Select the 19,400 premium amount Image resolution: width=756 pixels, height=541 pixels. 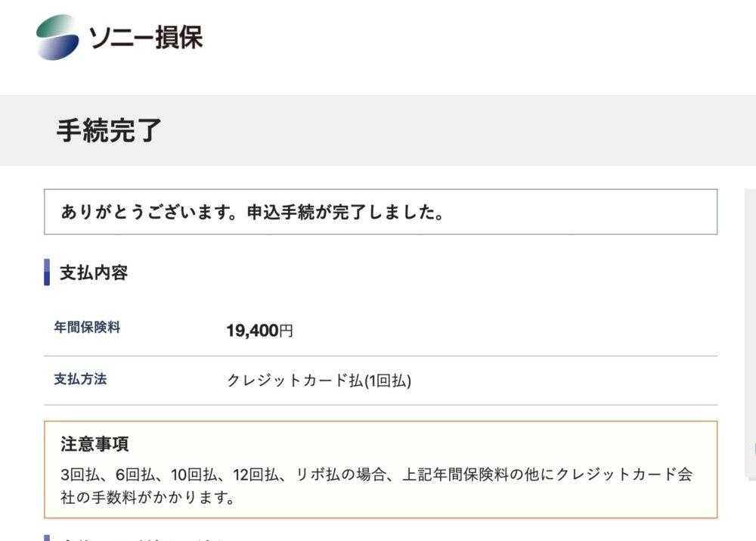(x=253, y=331)
